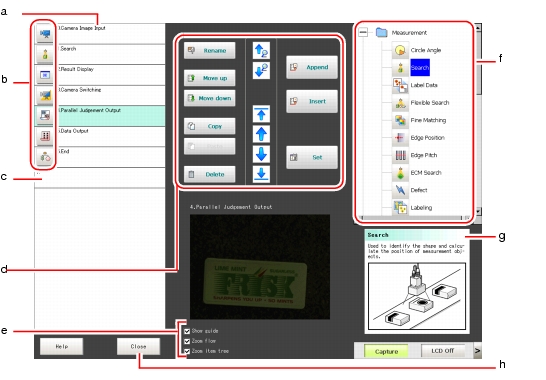The height and width of the screenshot is (380, 546).
Task: Select the Parallel Judgement Output unit icon
Action: point(45,116)
